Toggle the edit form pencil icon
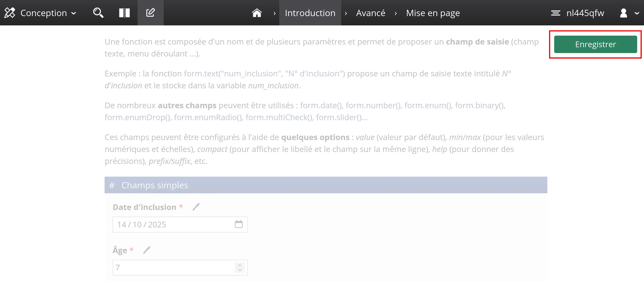Image resolution: width=644 pixels, height=282 pixels. pos(150,13)
